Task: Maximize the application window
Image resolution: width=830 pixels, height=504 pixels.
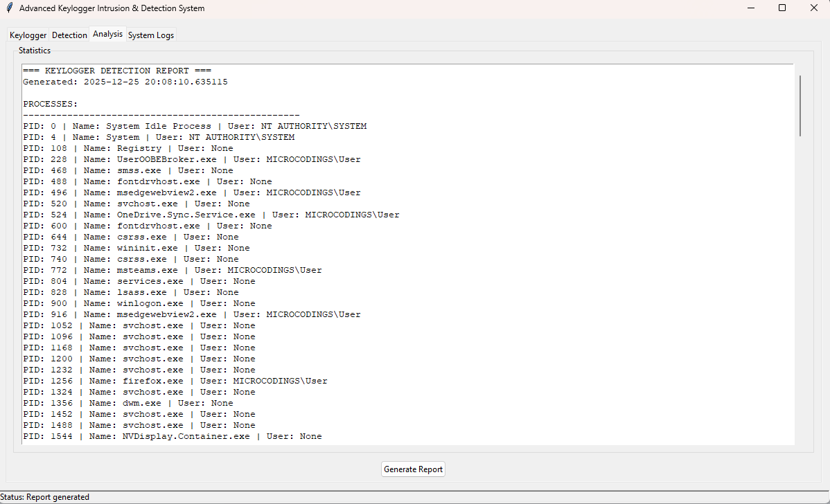Action: coord(782,8)
